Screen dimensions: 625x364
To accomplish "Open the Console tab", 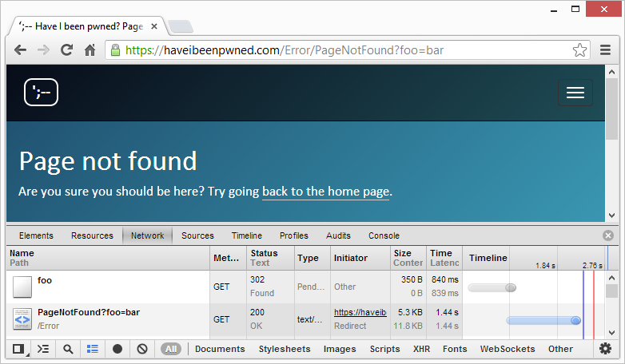I will click(x=384, y=235).
